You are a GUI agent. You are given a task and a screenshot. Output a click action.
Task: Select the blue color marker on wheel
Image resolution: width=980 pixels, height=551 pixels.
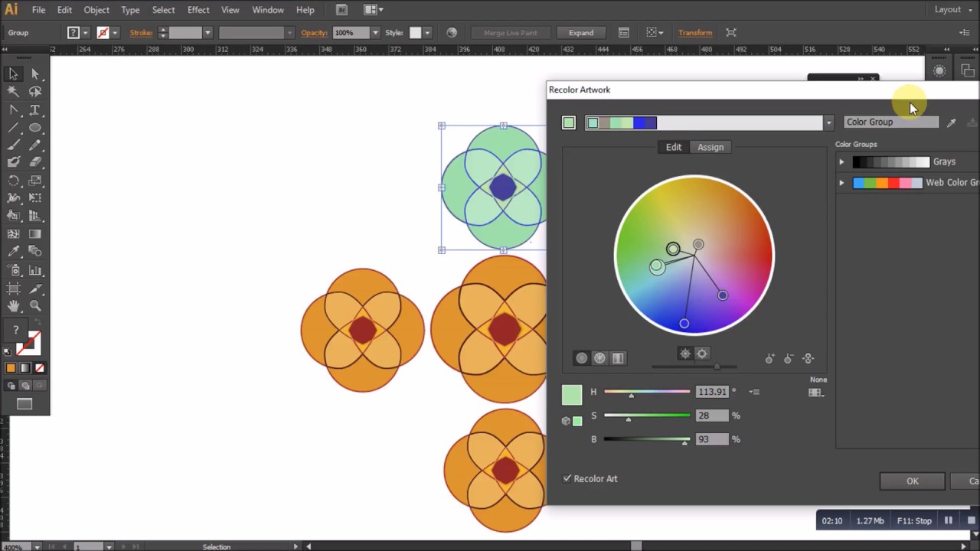(x=684, y=324)
